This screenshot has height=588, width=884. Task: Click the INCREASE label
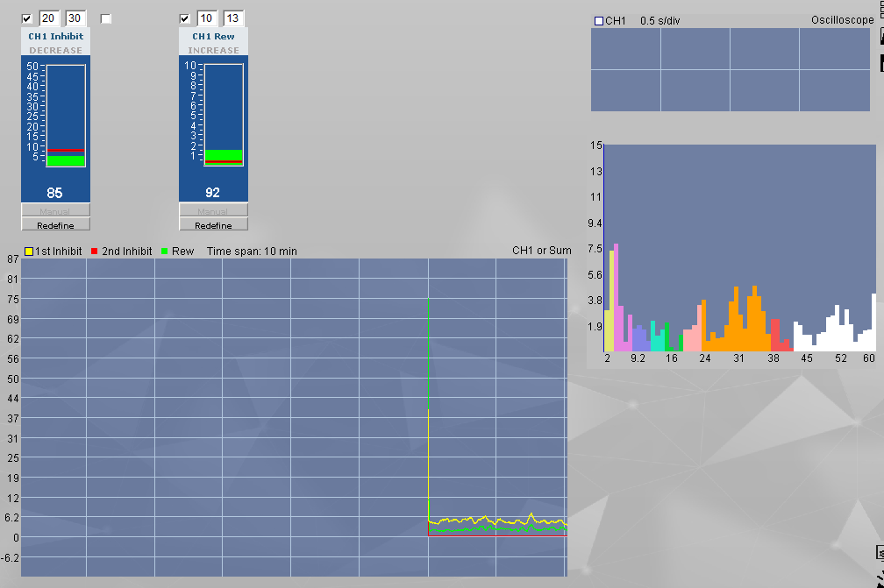(x=214, y=50)
